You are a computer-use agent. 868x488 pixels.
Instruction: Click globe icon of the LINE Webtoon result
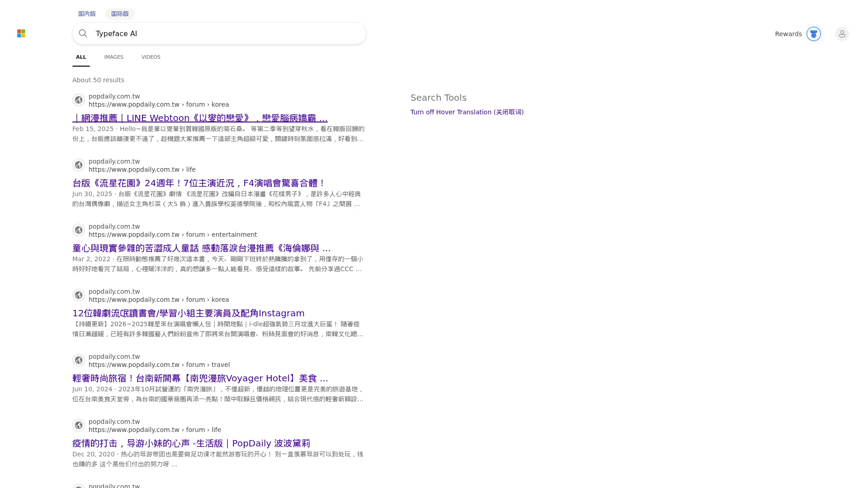79,100
